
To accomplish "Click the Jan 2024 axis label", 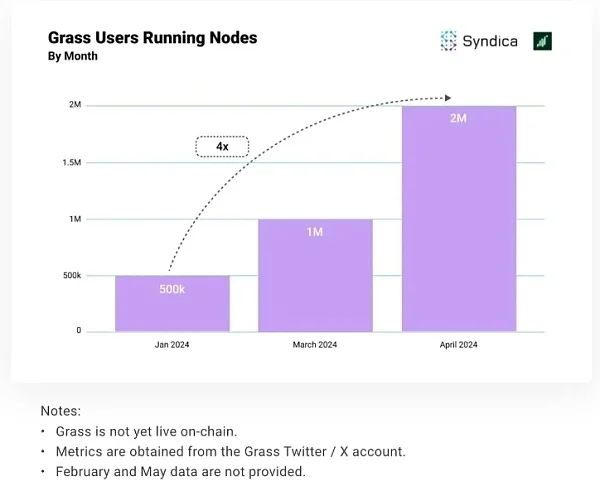I will (x=172, y=344).
